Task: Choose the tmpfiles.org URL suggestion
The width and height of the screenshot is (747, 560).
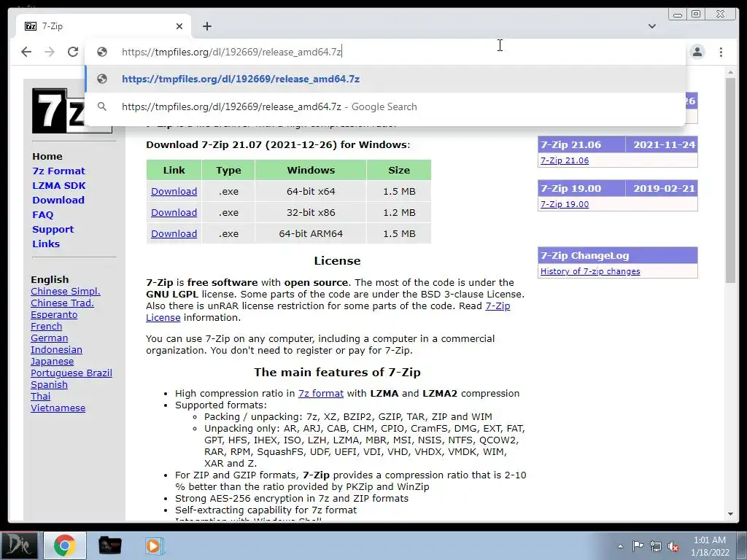Action: point(385,79)
